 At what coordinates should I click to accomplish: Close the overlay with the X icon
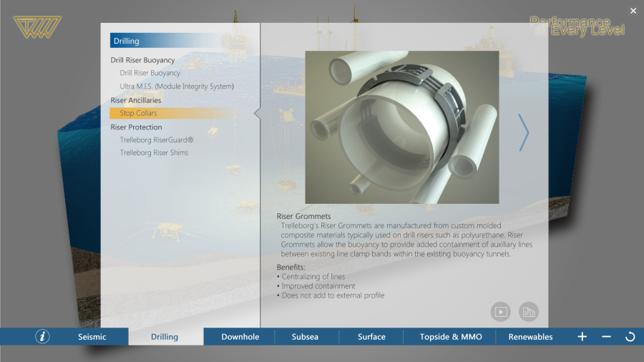tap(633, 11)
